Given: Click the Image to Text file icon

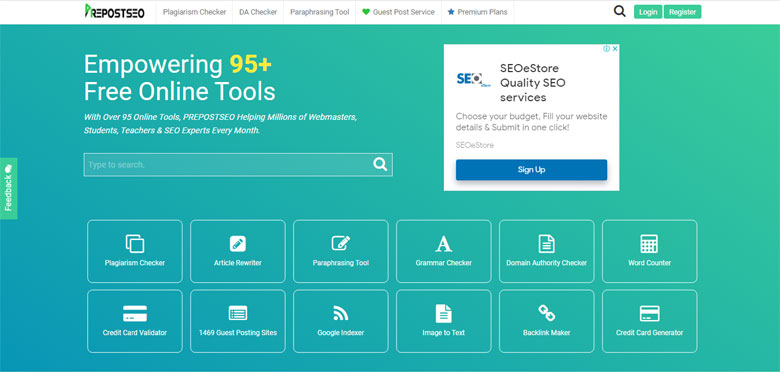Looking at the screenshot, I should point(443,313).
